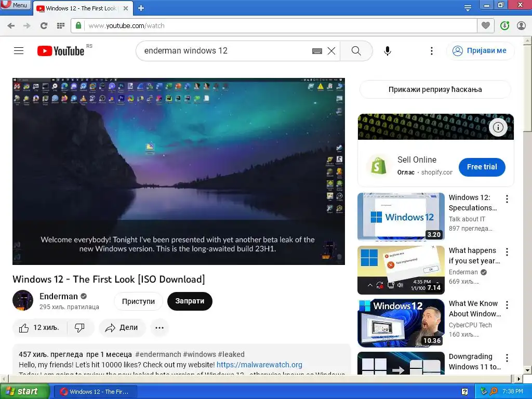Click Приступи join button

coord(138,301)
